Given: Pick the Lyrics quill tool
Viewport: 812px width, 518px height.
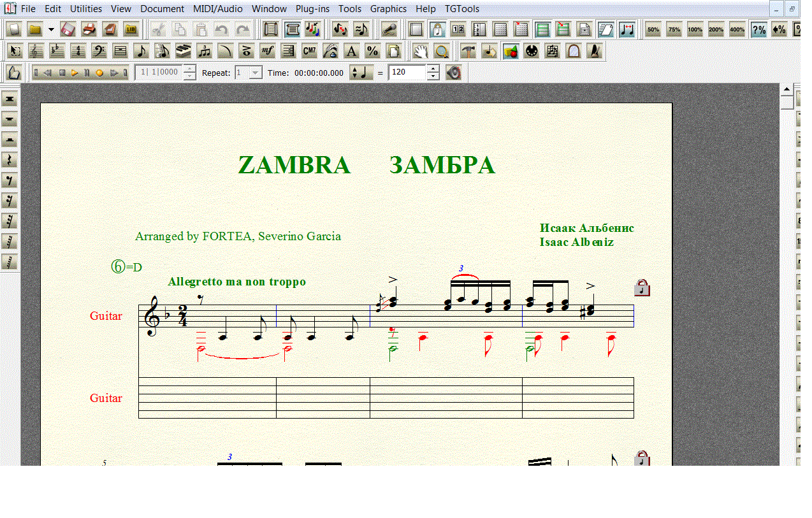Looking at the screenshot, I should tap(330, 51).
